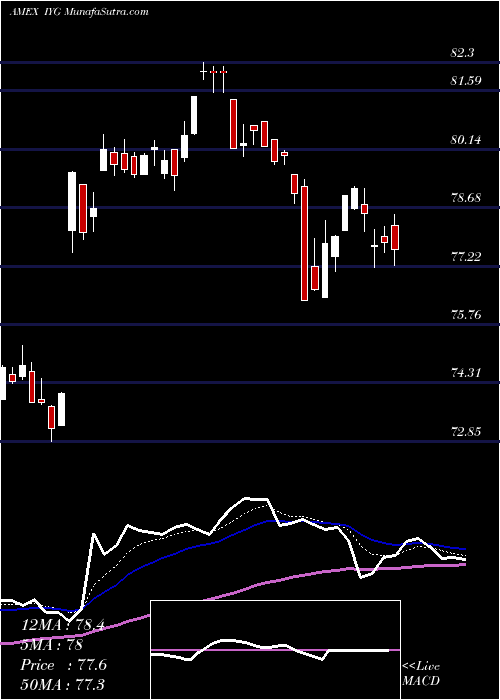
Task: Click the AMEX IYG MunafaSutra.com title text
Action: click(79, 12)
